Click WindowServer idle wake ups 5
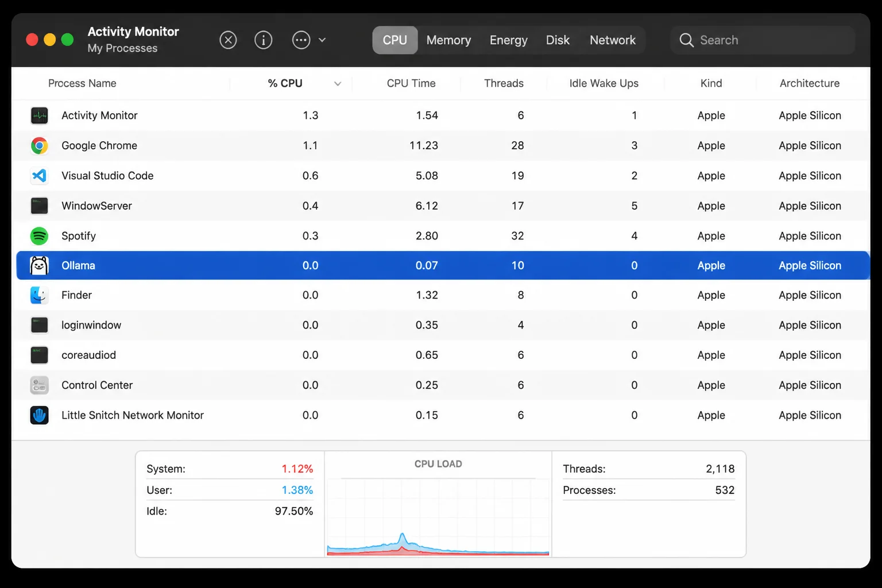This screenshot has height=588, width=882. [x=635, y=206]
